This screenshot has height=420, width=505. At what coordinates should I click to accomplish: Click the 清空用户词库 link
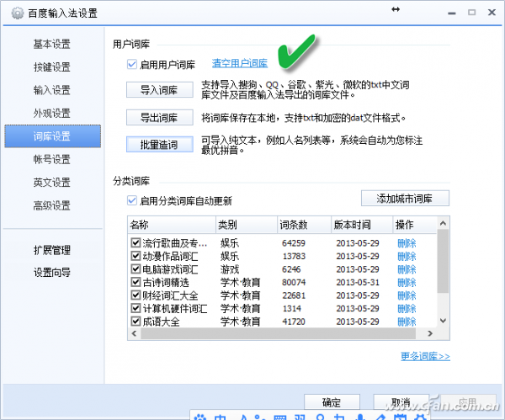point(240,63)
